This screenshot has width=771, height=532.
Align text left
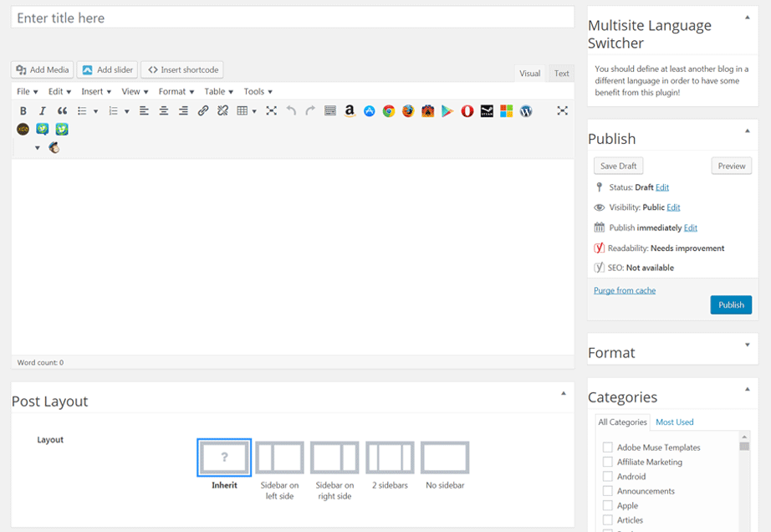[x=144, y=111]
